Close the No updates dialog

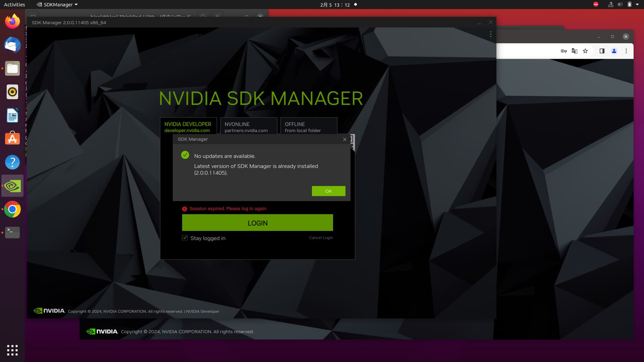[344, 139]
